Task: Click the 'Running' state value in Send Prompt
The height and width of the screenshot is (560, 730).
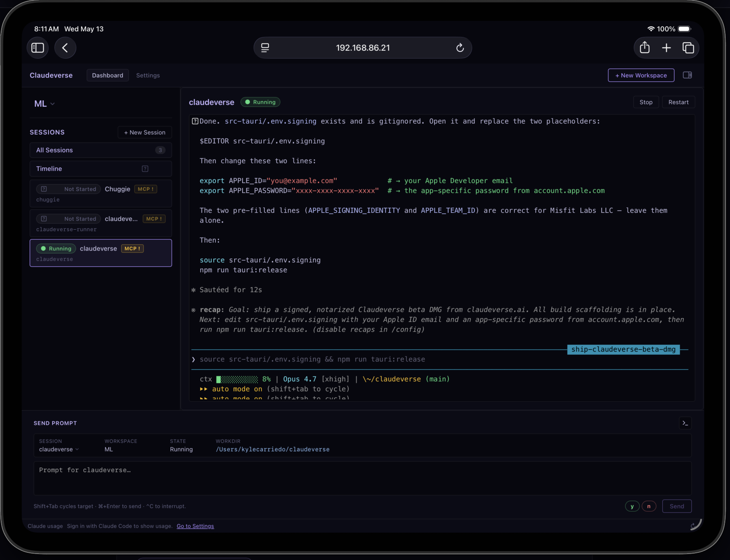Action: tap(181, 449)
